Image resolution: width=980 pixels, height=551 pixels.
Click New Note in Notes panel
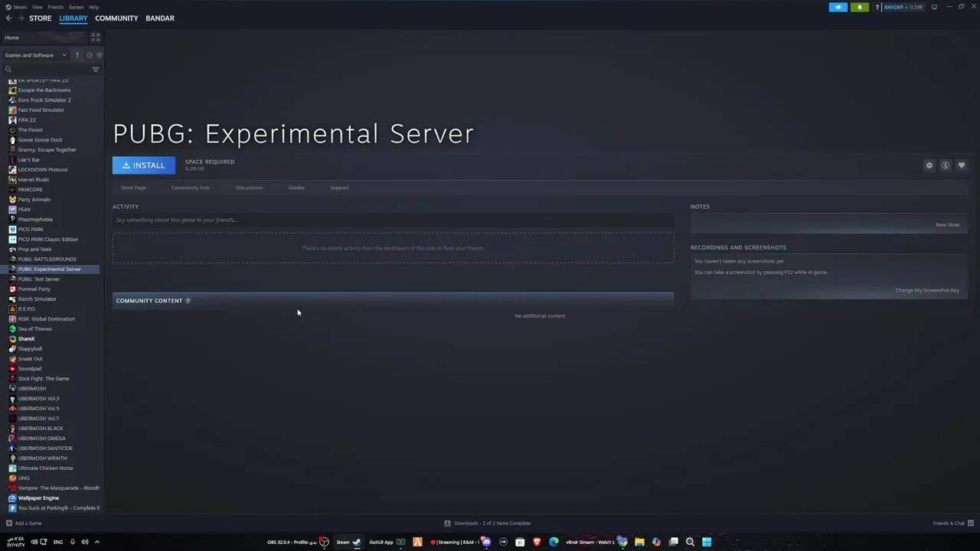coord(947,225)
